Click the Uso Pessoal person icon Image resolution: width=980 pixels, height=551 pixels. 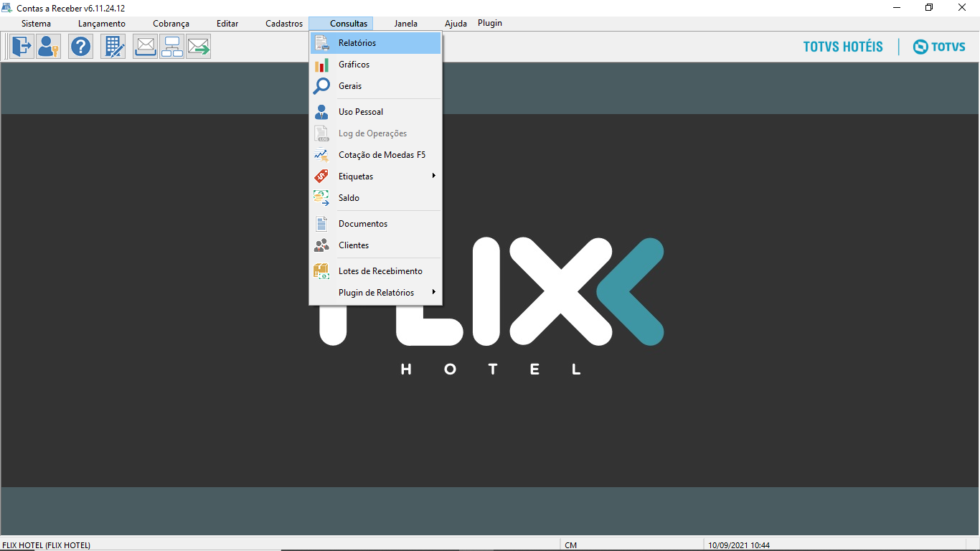click(x=321, y=112)
